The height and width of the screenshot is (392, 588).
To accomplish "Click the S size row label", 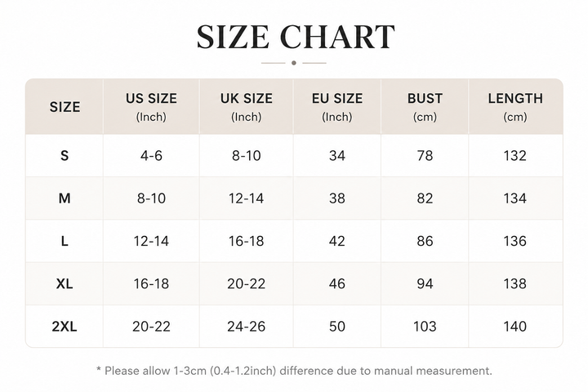I will pos(65,155).
